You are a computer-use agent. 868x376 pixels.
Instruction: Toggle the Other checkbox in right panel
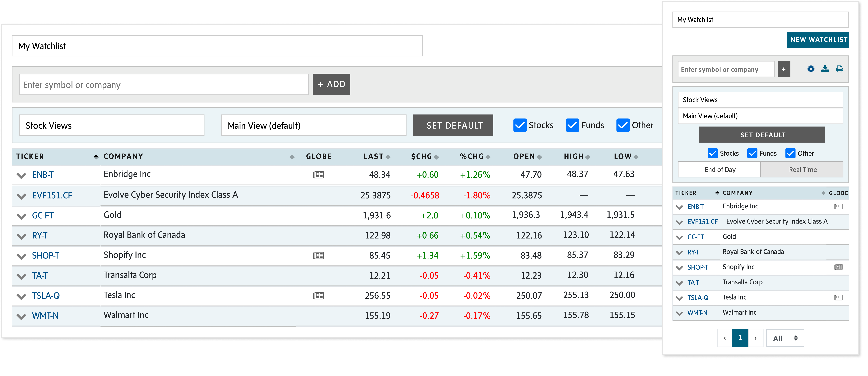pyautogui.click(x=790, y=153)
